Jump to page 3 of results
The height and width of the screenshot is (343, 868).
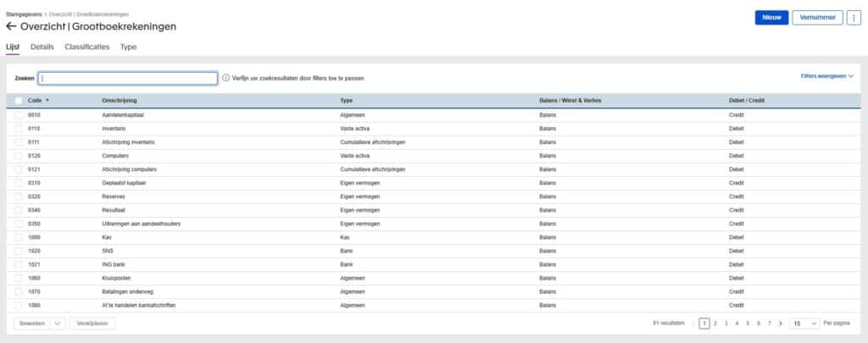pyautogui.click(x=726, y=324)
